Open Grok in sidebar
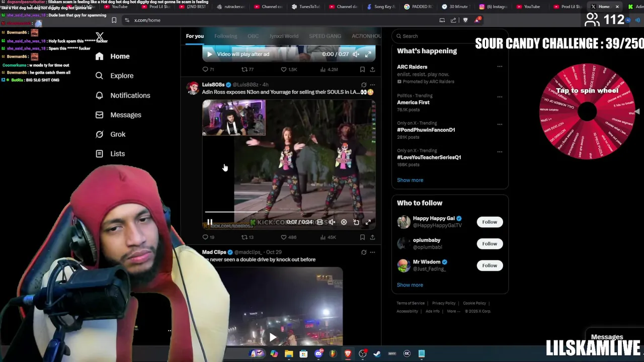The width and height of the screenshot is (644, 362). [x=111, y=134]
